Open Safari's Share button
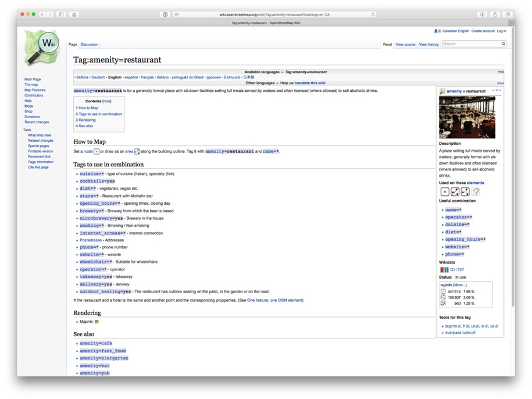The image size is (532, 399). click(x=495, y=14)
